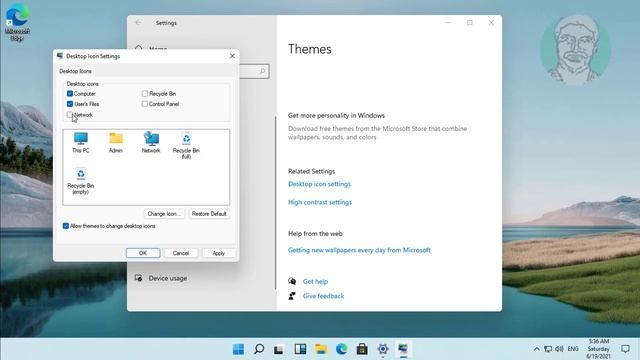This screenshot has height=360, width=640.
Task: Open the Windows Start menu
Action: click(238, 349)
